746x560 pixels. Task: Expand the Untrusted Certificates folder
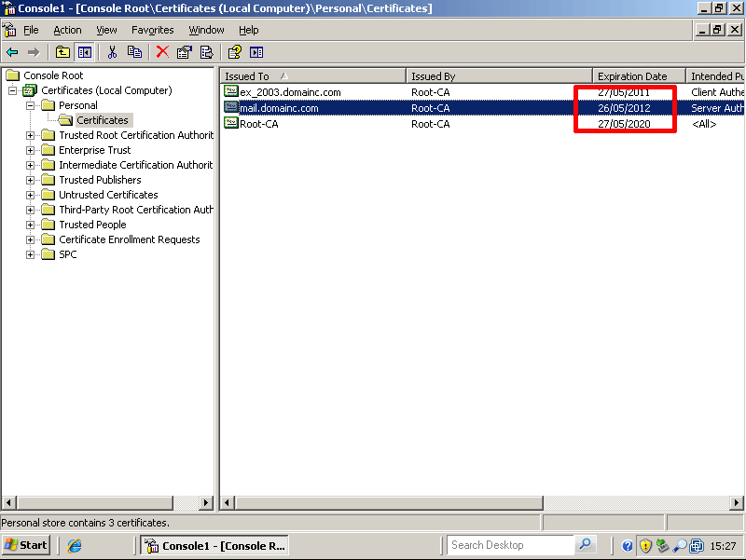(31, 195)
